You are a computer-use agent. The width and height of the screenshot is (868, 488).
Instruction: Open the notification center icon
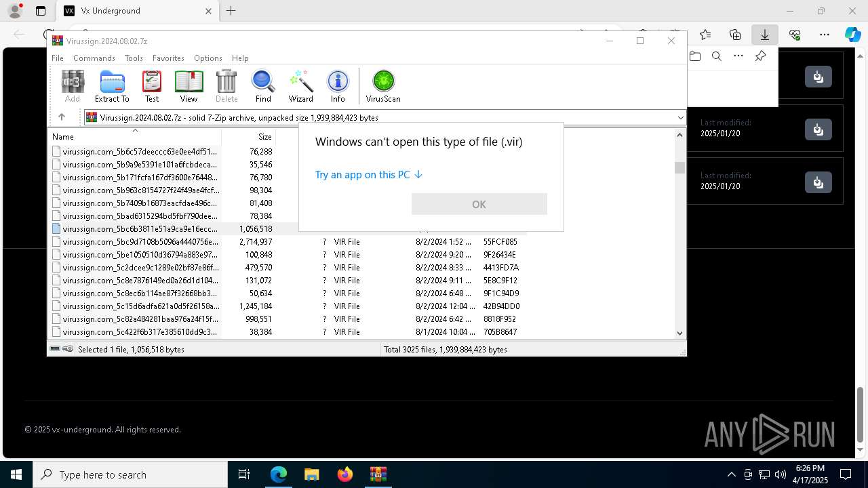click(846, 474)
